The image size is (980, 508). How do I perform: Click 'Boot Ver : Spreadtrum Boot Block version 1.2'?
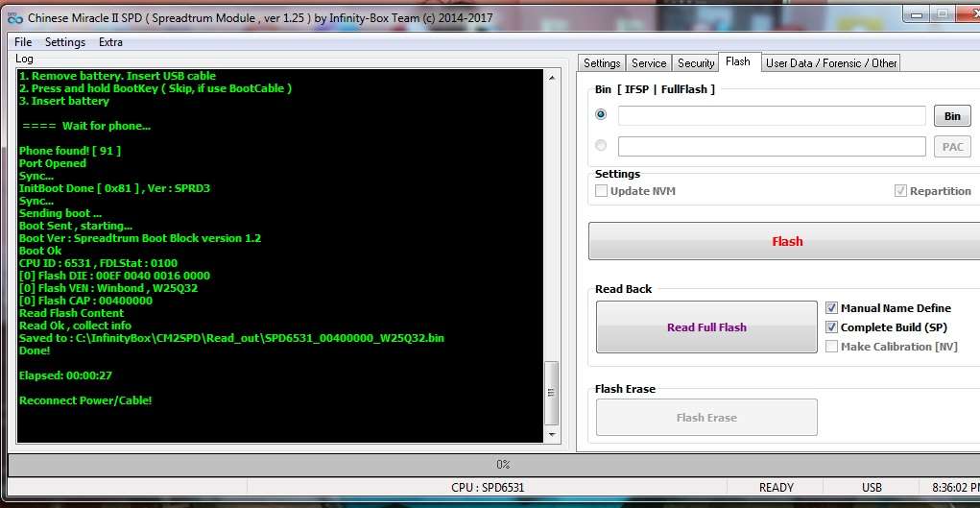tap(140, 238)
